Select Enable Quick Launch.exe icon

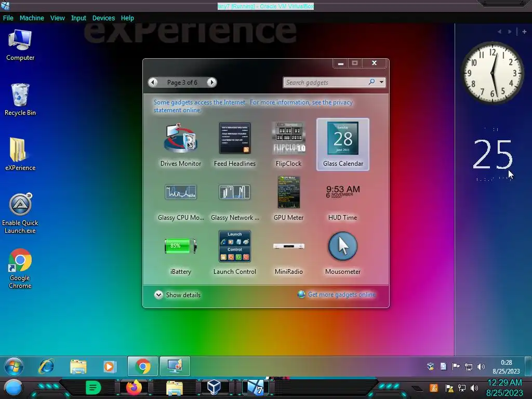(x=20, y=214)
